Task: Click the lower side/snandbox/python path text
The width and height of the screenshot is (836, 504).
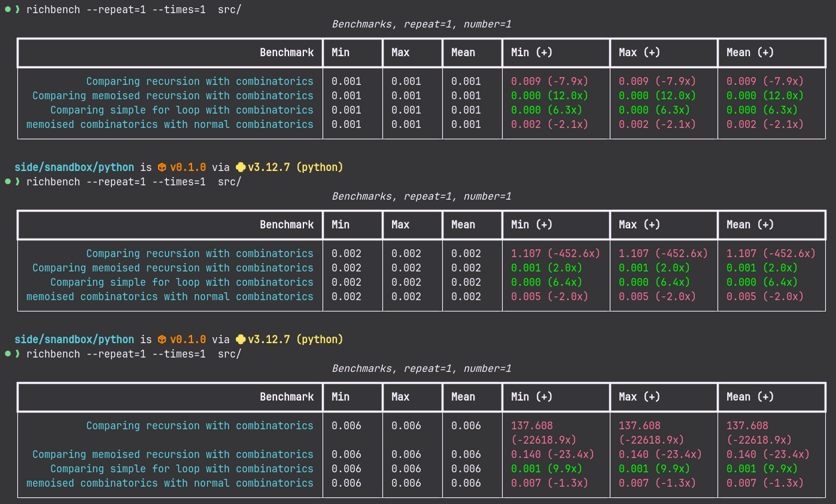Action: (x=74, y=340)
